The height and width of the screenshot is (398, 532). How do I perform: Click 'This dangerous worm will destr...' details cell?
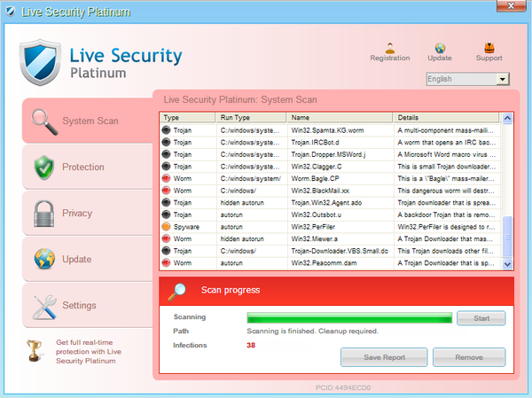point(447,191)
